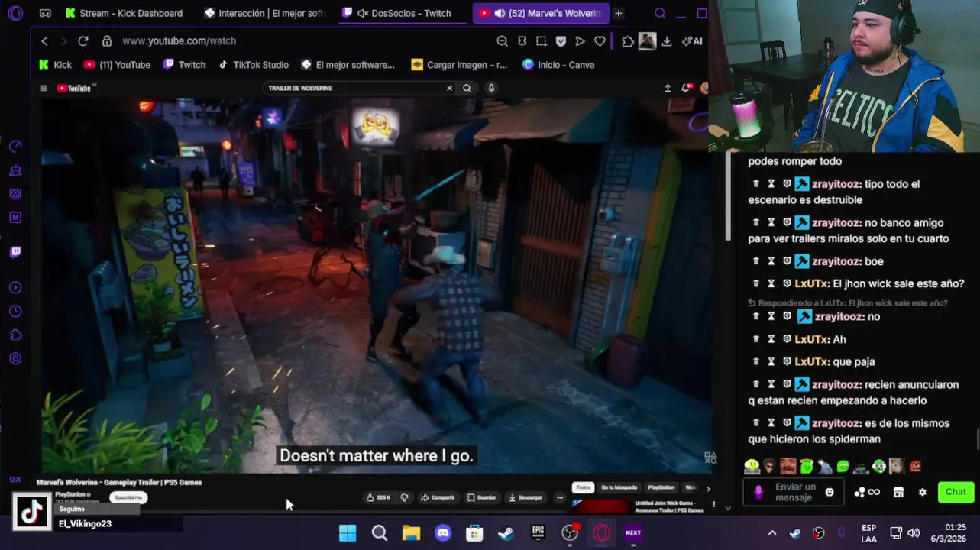Open options for John Wick recommended video

[x=713, y=504]
